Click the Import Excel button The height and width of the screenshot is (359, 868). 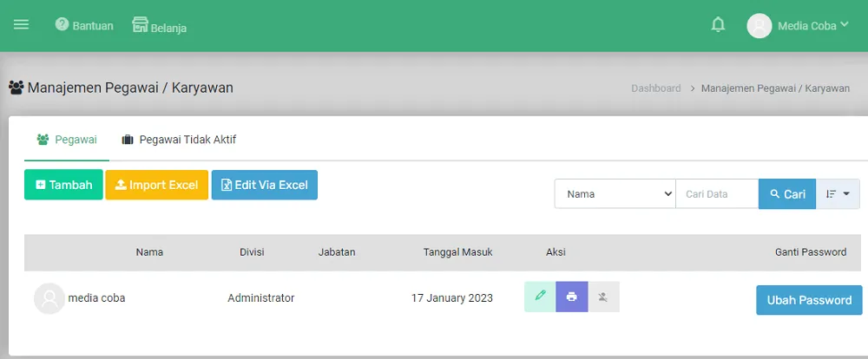[x=156, y=185]
